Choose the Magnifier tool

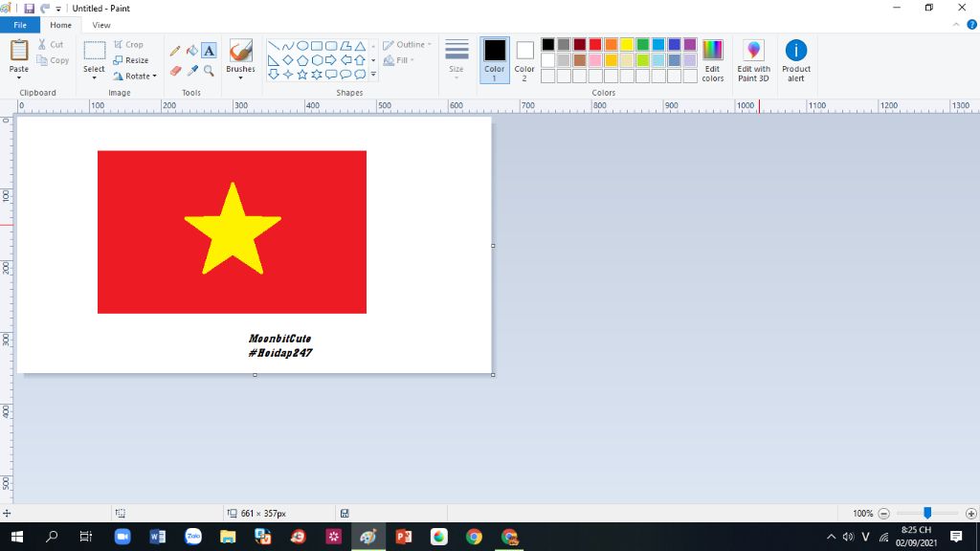click(x=209, y=71)
